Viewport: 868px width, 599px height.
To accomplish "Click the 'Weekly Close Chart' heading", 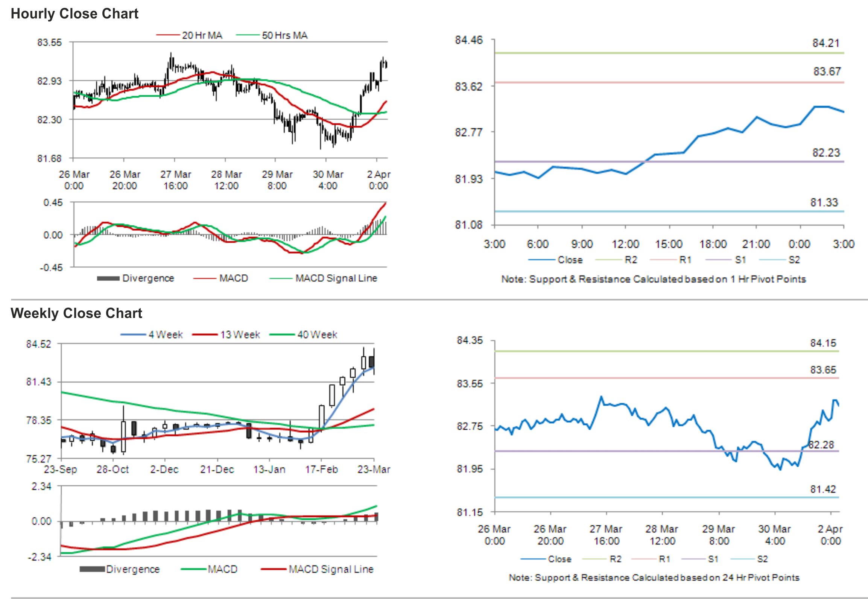I will (76, 313).
